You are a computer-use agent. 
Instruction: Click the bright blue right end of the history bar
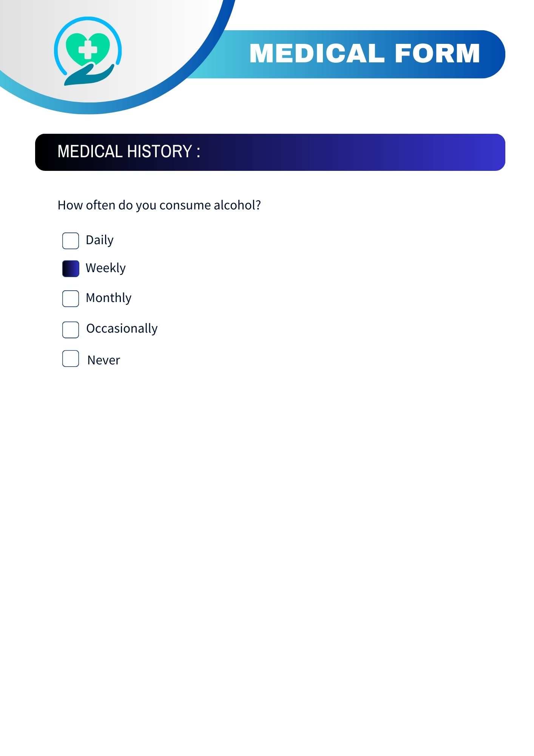[491, 152]
